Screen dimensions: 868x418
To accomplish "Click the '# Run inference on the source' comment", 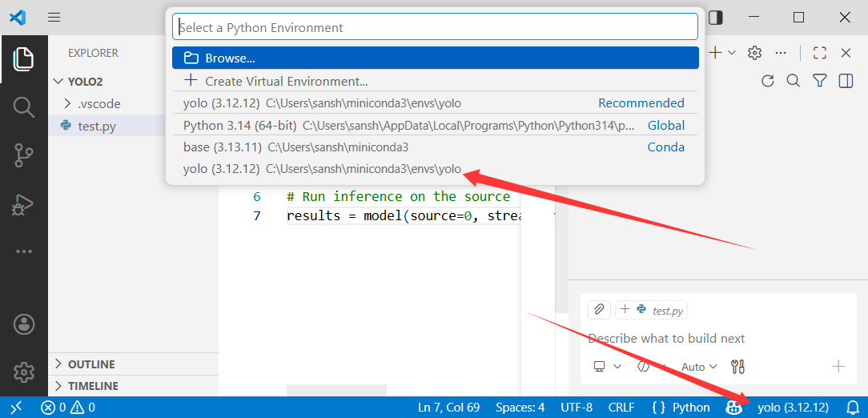I will pos(398,196).
